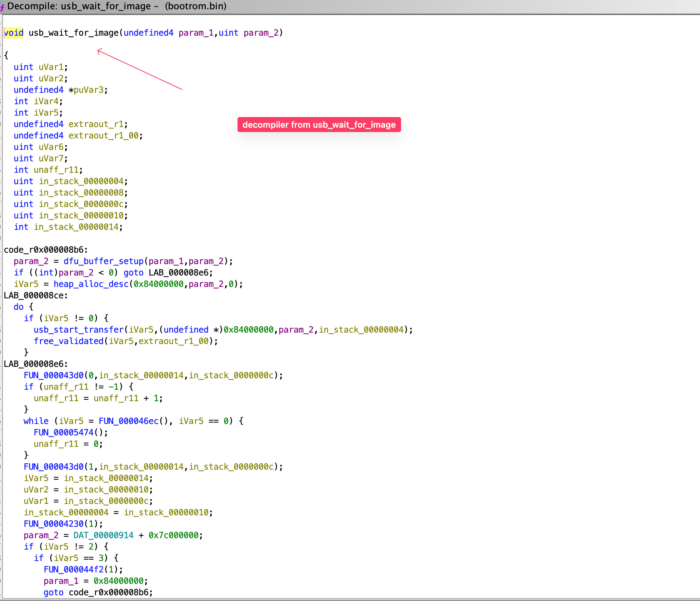Select the 'uint uVar1;' declaration
The image size is (700, 601).
tap(40, 67)
